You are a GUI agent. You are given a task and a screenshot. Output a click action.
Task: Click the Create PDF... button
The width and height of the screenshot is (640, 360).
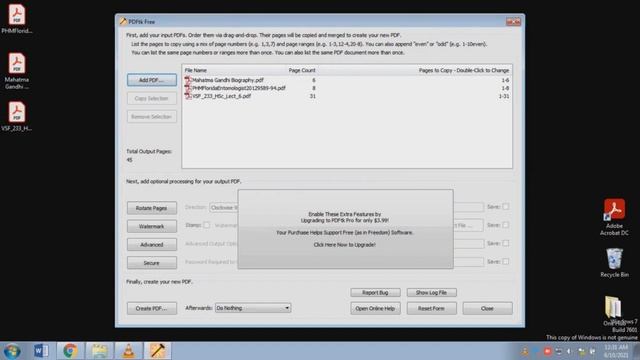coord(151,309)
